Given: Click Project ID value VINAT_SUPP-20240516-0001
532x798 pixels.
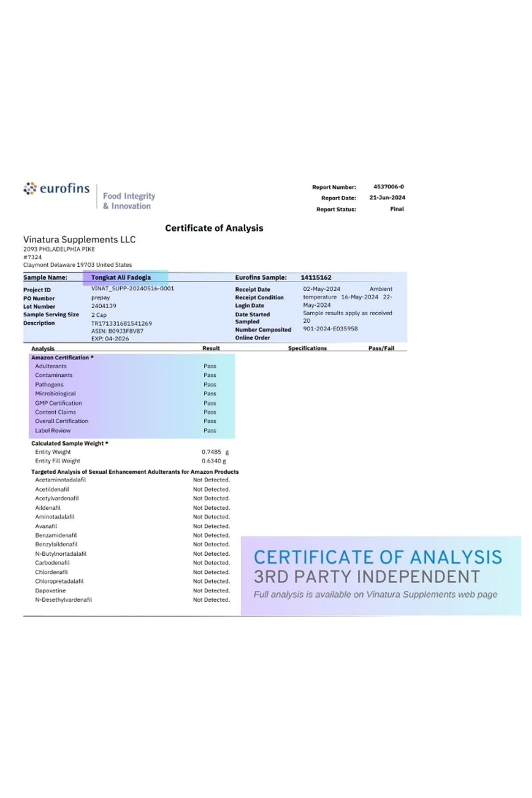Looking at the screenshot, I should pyautogui.click(x=133, y=288).
